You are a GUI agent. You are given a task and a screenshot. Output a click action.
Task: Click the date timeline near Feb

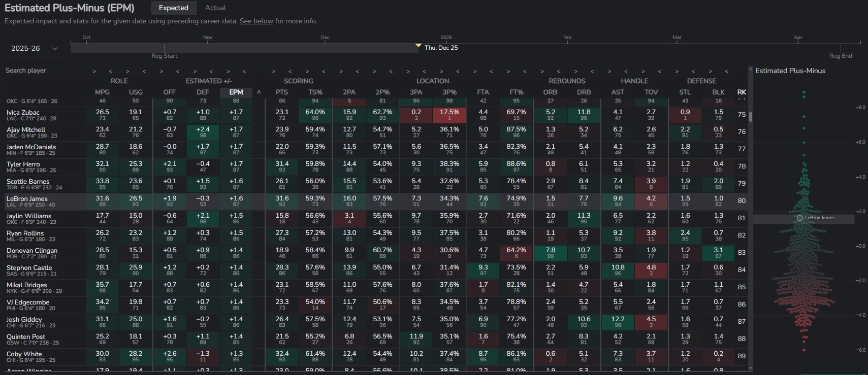567,46
